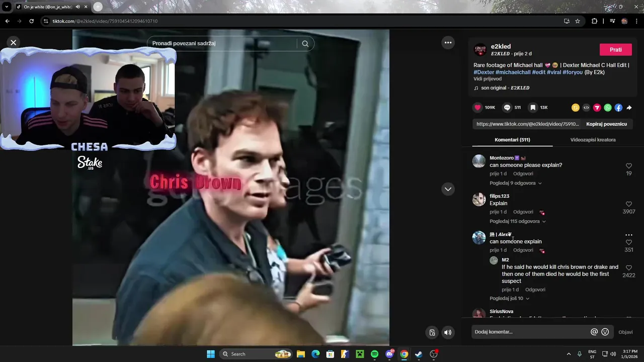644x362 pixels.
Task: Reply to Montezoro's comment via Odgovori
Action: pyautogui.click(x=523, y=173)
